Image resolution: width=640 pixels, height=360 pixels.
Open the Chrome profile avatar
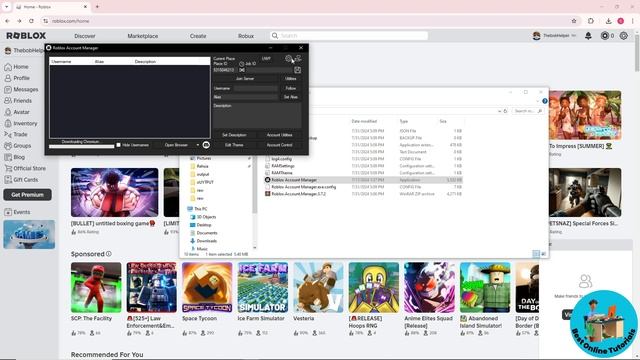(x=620, y=21)
